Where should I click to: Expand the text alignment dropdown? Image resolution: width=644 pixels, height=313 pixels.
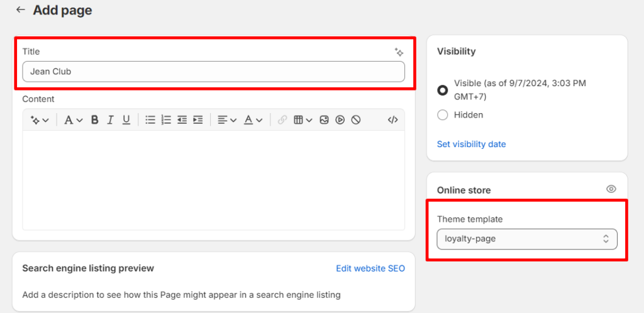pos(226,119)
